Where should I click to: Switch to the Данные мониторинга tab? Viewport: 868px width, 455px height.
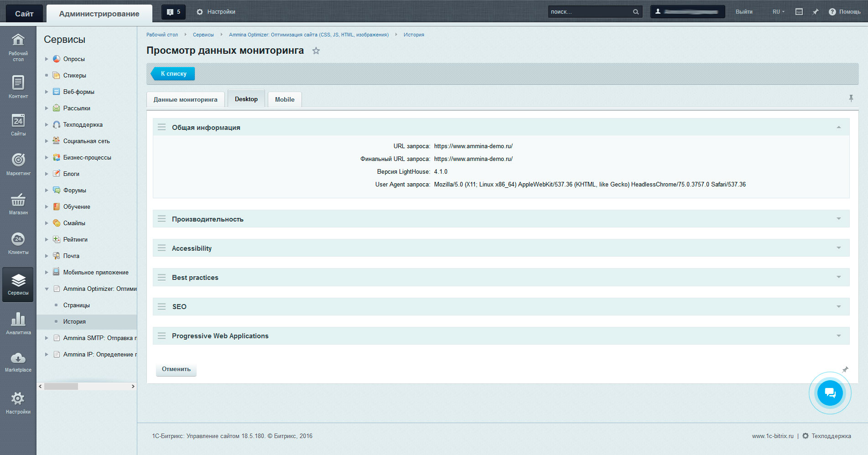click(x=185, y=99)
